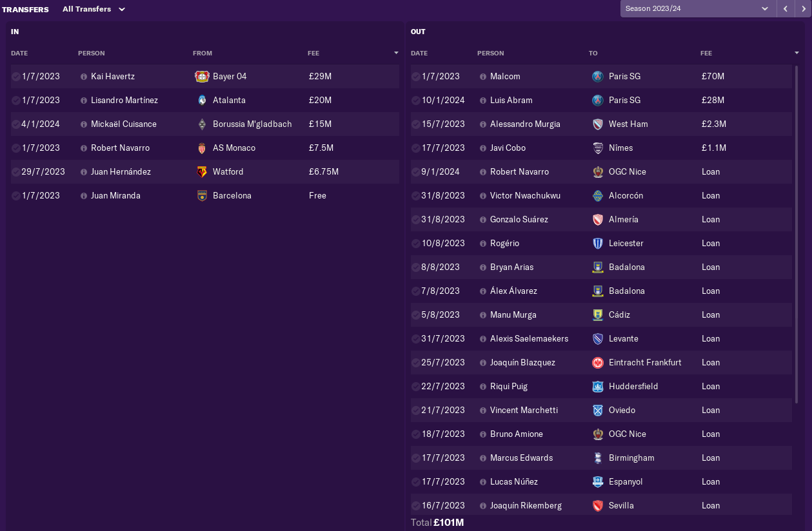Sort incoming transfers by the FROM column

[203, 53]
